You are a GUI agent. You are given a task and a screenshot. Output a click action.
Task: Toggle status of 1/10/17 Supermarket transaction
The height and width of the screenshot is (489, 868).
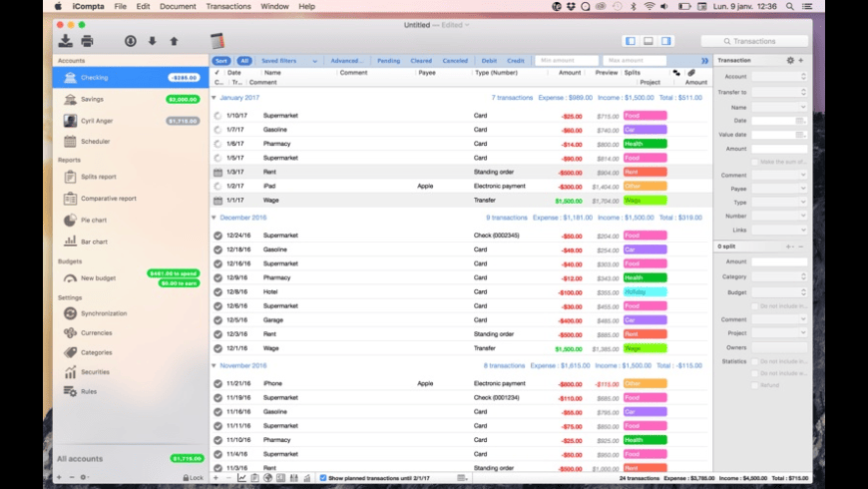pyautogui.click(x=217, y=116)
